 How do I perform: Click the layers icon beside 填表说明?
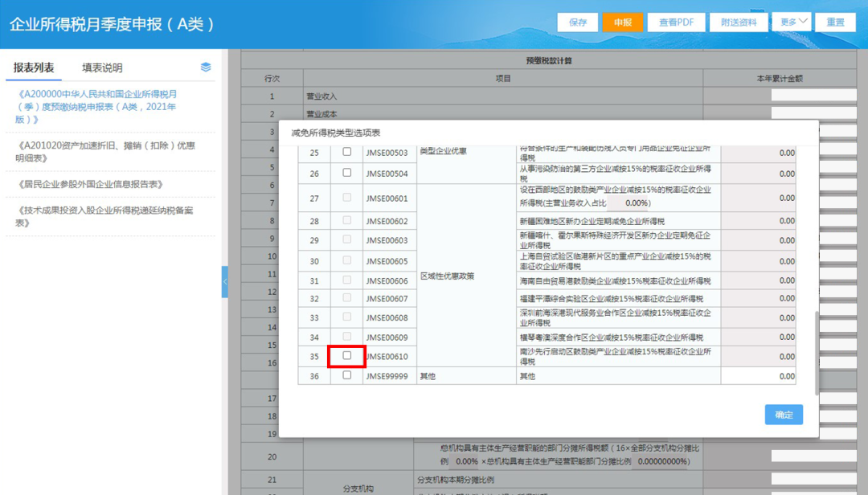coord(206,67)
